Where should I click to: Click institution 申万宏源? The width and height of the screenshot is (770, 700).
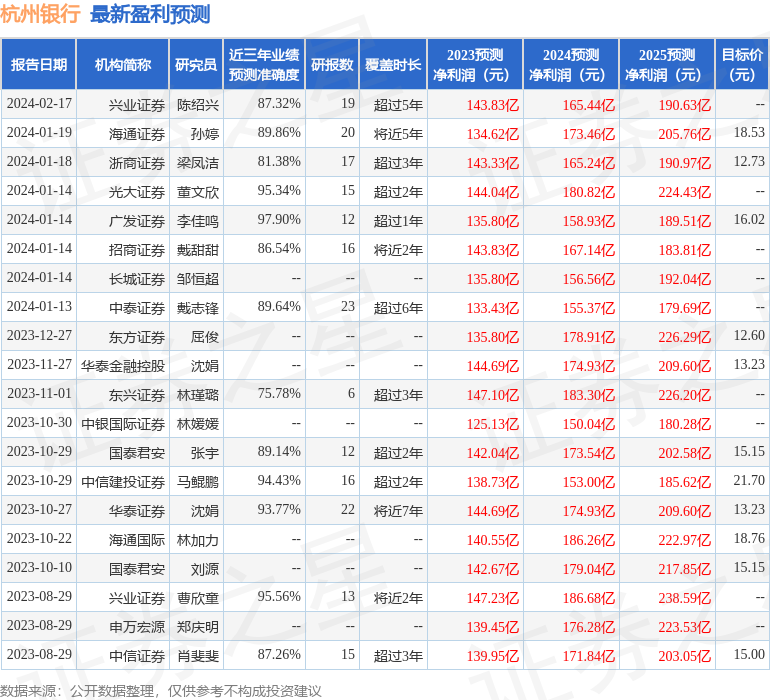click(x=137, y=626)
